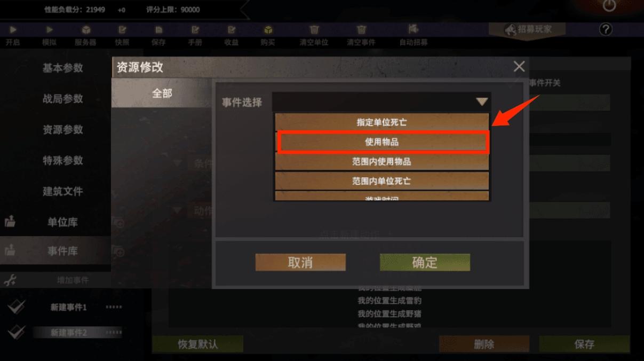Toggle the checkmark beside 新建事件2
This screenshot has width=644, height=361.
point(17,332)
